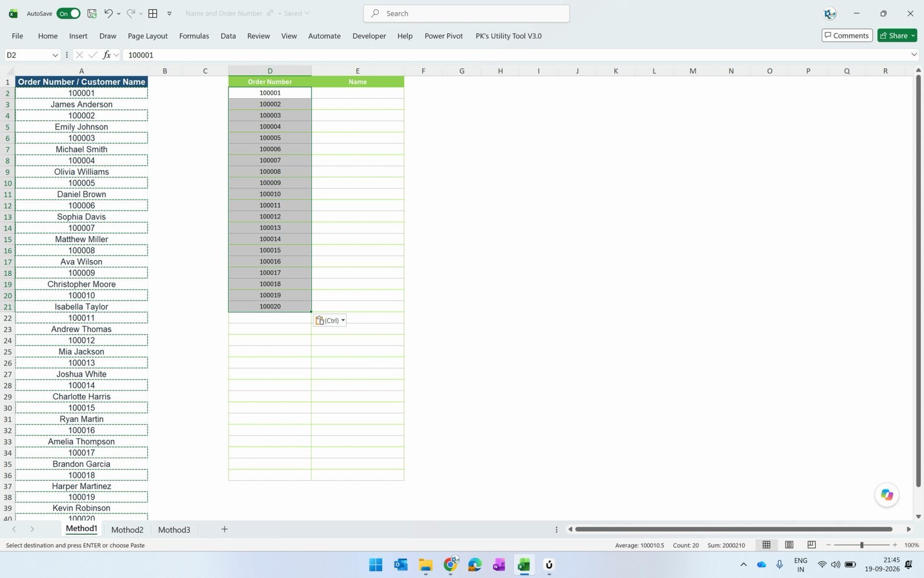Open the Power Pivot tab
Screen dimensions: 924x578
(444, 36)
